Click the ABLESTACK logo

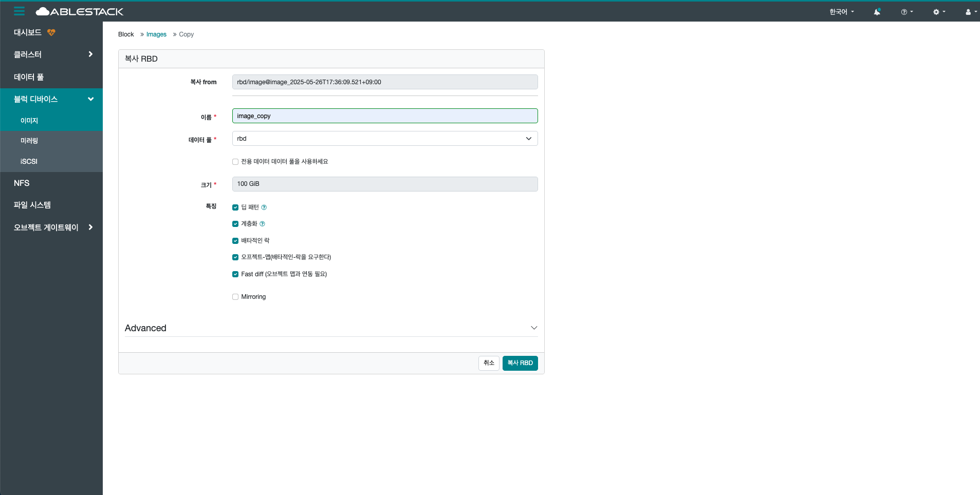pyautogui.click(x=80, y=11)
